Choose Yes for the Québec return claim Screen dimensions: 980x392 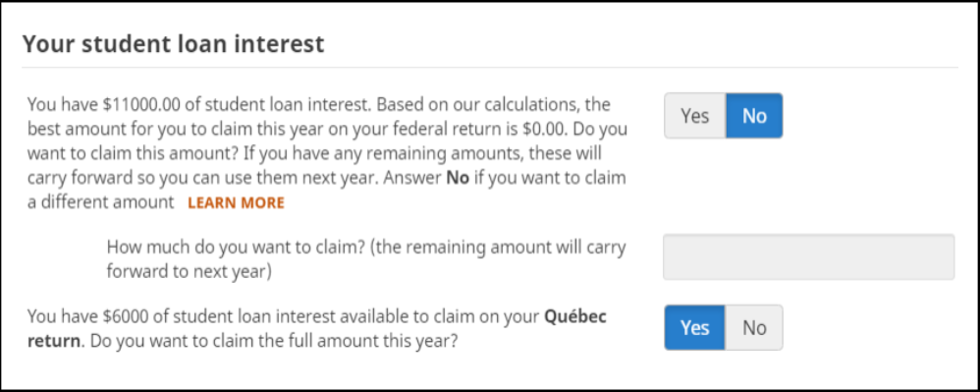click(x=694, y=327)
